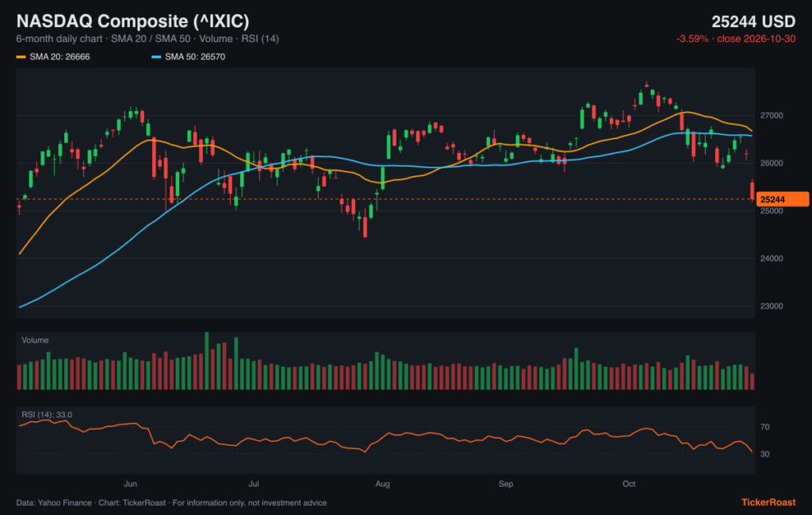The image size is (812, 515).
Task: Click the TickerRoast brand name at bottom right
Action: point(768,502)
